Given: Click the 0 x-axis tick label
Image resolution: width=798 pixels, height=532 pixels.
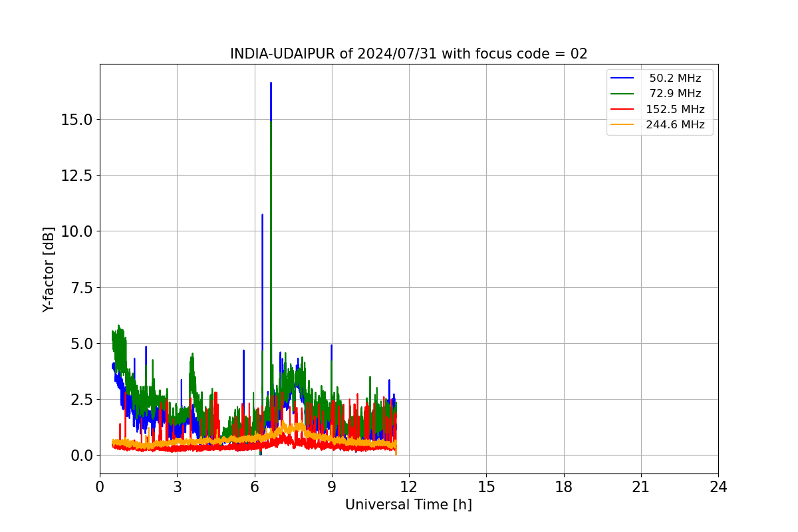Looking at the screenshot, I should pyautogui.click(x=100, y=487).
